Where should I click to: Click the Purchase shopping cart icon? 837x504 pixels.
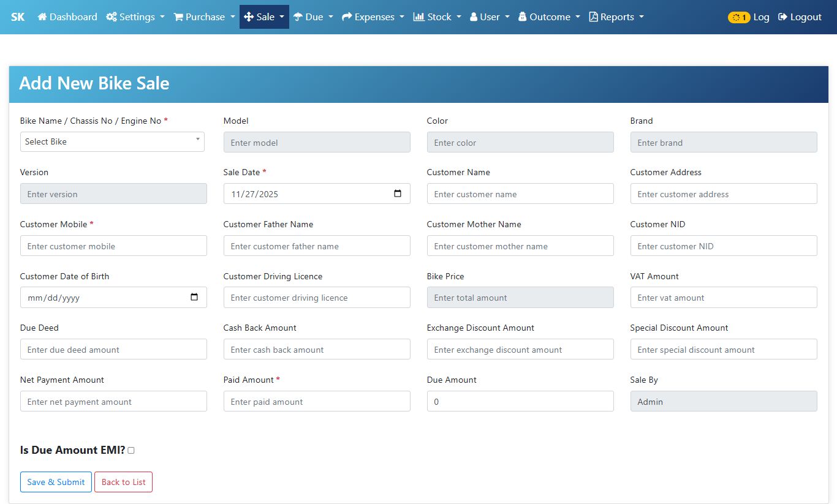point(178,17)
